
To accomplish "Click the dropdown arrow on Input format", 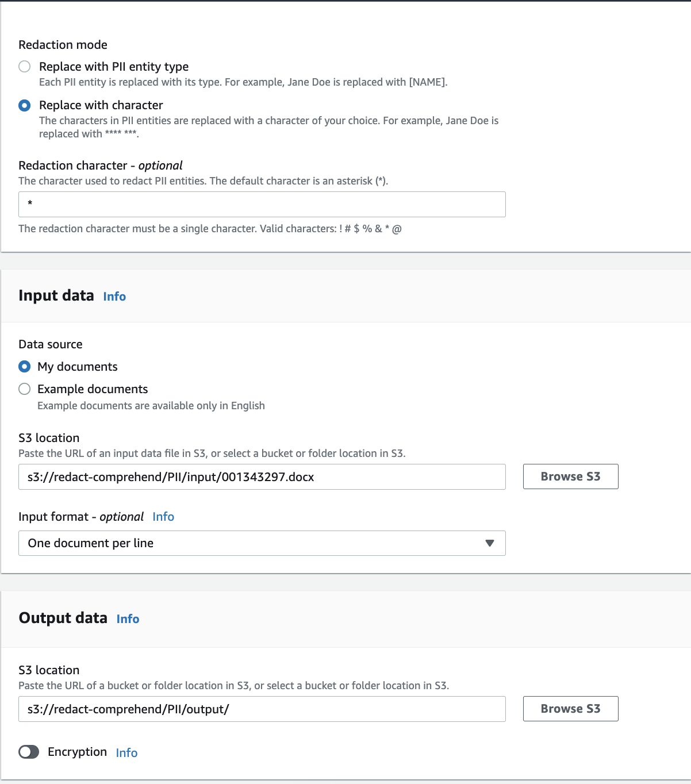I will pyautogui.click(x=490, y=543).
